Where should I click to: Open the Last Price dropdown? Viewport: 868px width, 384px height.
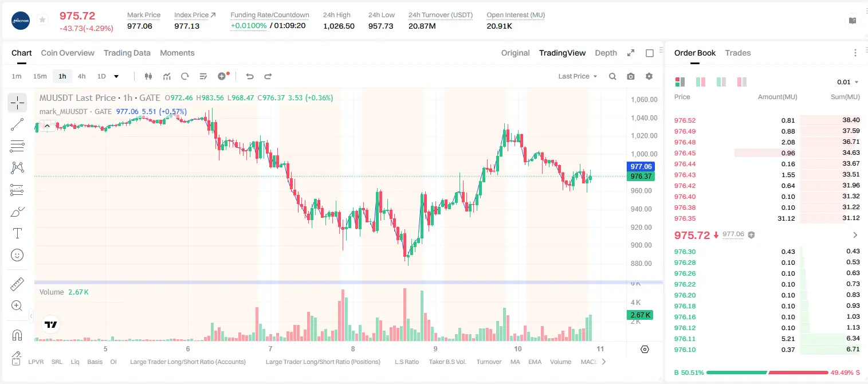[578, 76]
